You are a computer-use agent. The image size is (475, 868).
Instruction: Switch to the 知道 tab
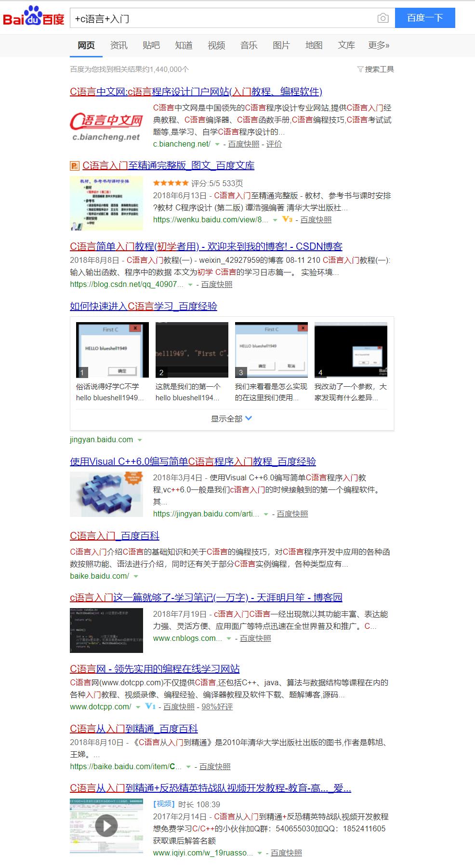tap(184, 45)
